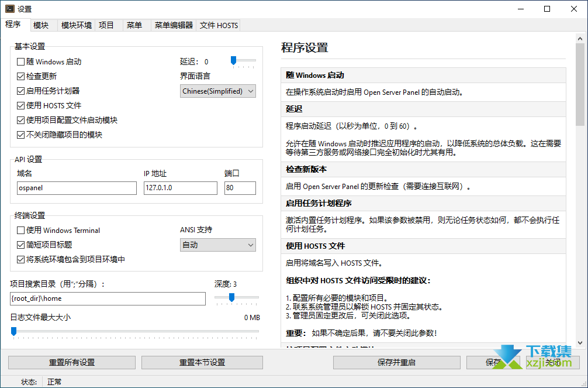The image size is (588, 388).
Task: Toggle 将系统环境包含到项目环境中
Action: tap(20, 259)
